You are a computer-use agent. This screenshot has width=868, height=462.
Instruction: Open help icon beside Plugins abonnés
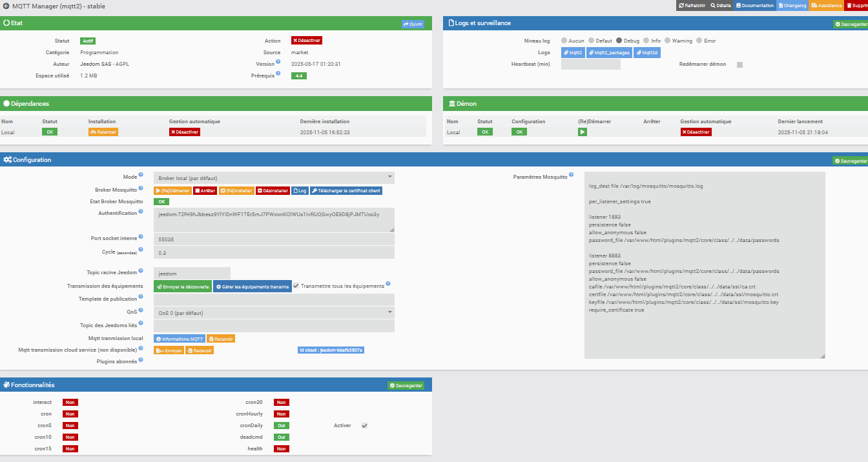[141, 360]
